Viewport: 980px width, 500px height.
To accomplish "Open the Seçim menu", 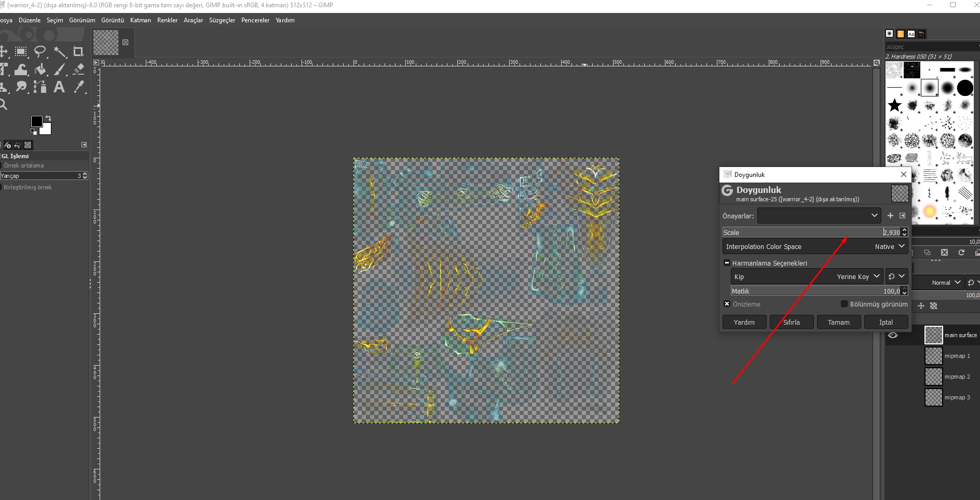I will pos(55,20).
